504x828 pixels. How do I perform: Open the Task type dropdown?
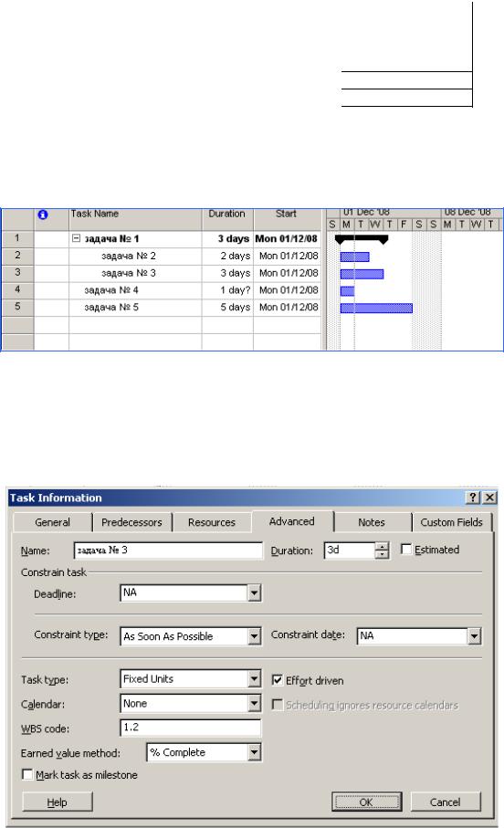[x=254, y=679]
